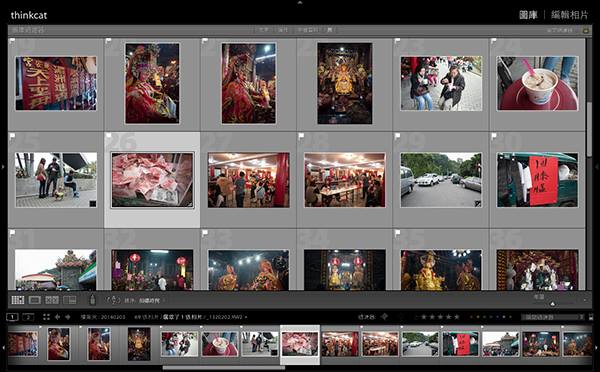This screenshot has height=372, width=600.
Task: Select main window display button 1
Action: pos(13,317)
